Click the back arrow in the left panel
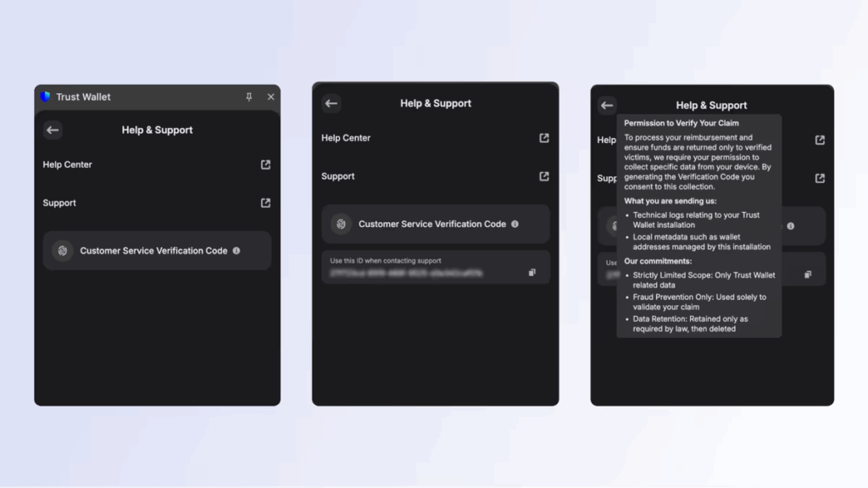Screen dimensions: 868x488 pyautogui.click(x=53, y=130)
